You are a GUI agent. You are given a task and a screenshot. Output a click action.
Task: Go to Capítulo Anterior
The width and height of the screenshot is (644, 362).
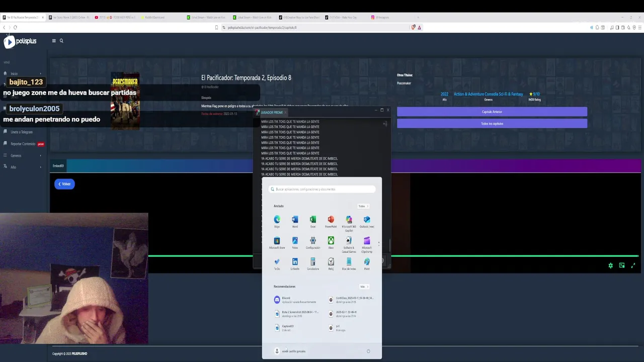point(492,112)
